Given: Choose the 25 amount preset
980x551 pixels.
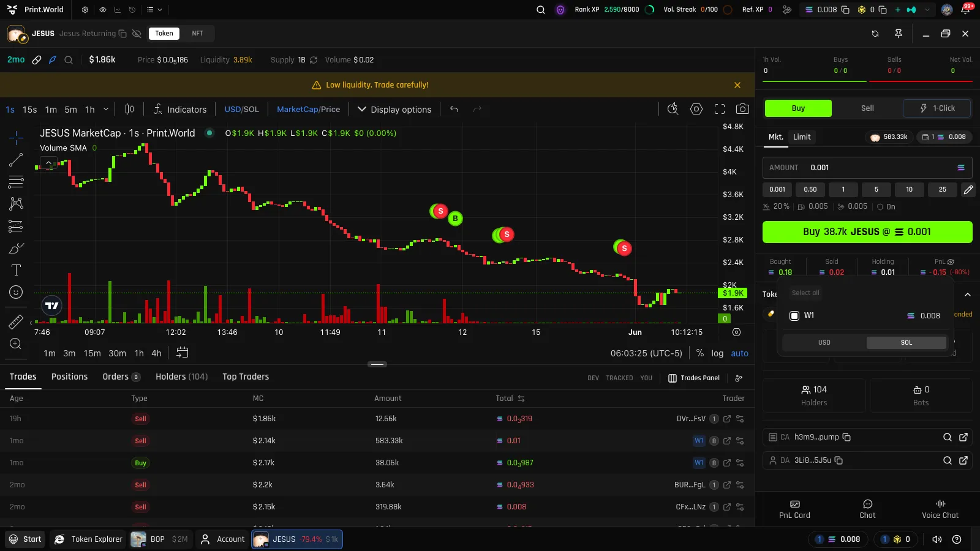Looking at the screenshot, I should coord(942,190).
